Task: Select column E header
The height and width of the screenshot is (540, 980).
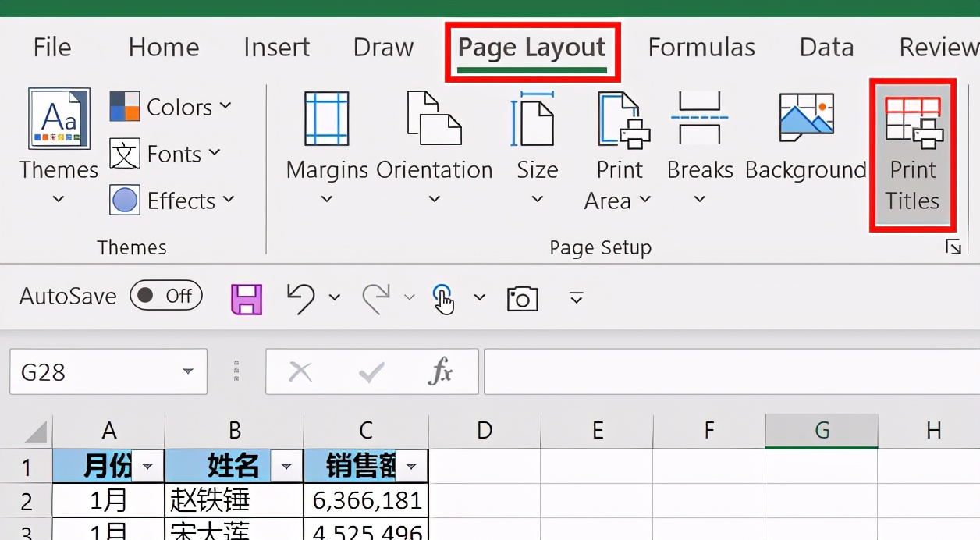Action: point(597,430)
